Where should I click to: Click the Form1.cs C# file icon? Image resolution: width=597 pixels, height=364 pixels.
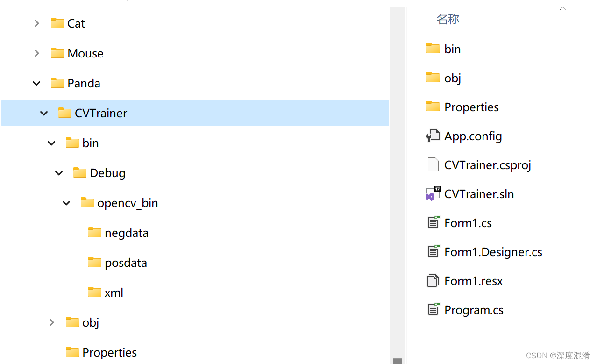[x=433, y=223]
